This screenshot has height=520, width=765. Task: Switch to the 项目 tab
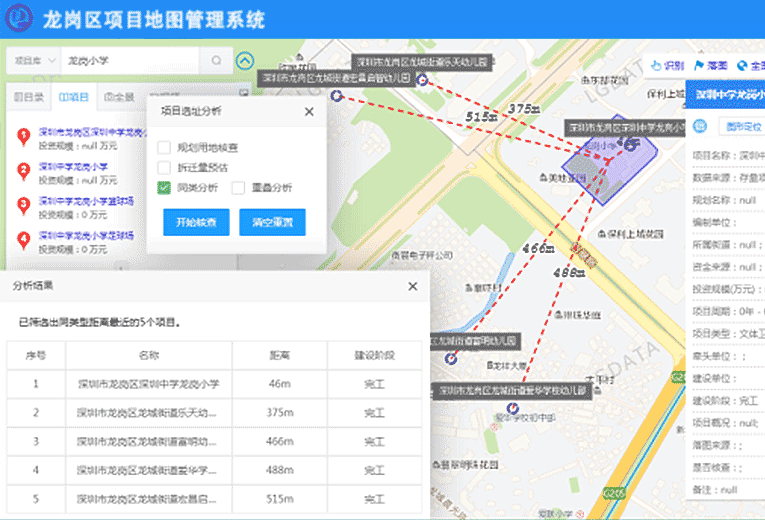[74, 97]
